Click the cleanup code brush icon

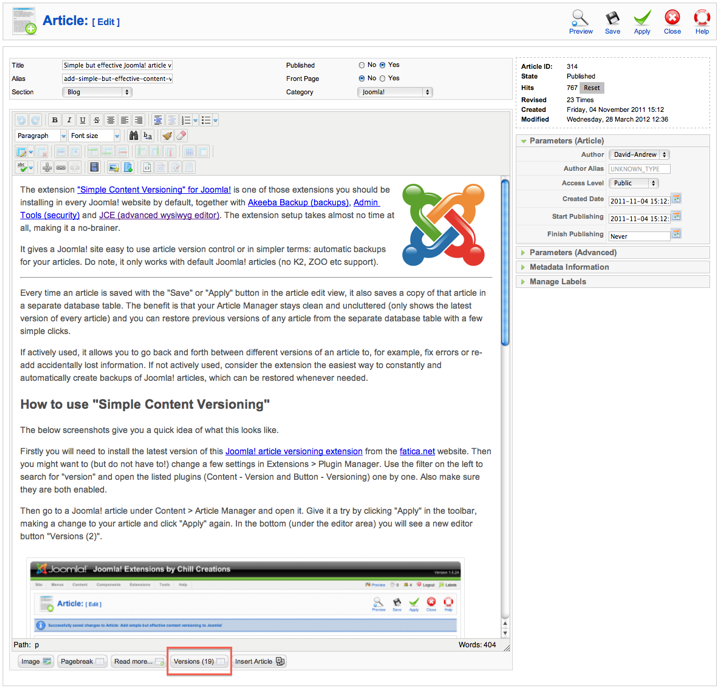(167, 136)
